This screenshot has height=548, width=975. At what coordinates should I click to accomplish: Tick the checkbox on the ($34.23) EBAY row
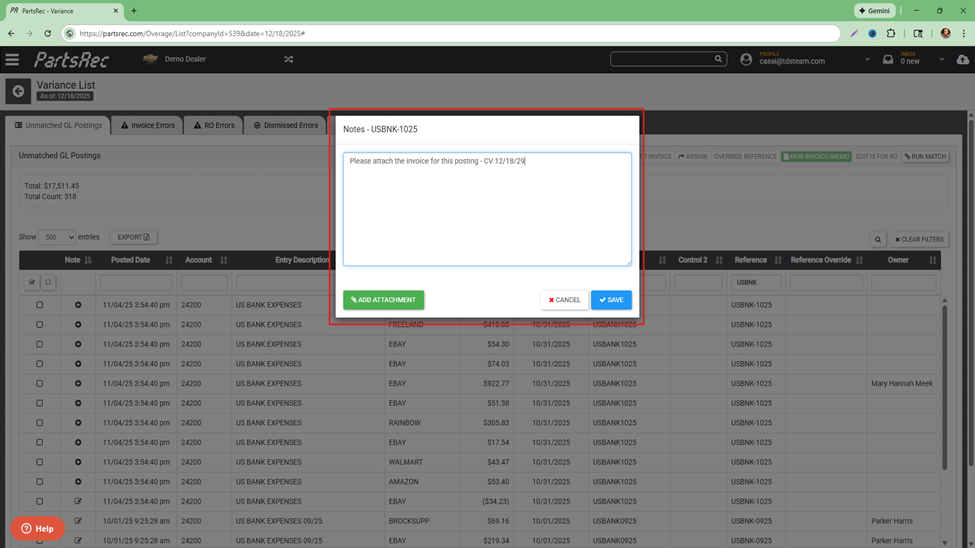(39, 501)
